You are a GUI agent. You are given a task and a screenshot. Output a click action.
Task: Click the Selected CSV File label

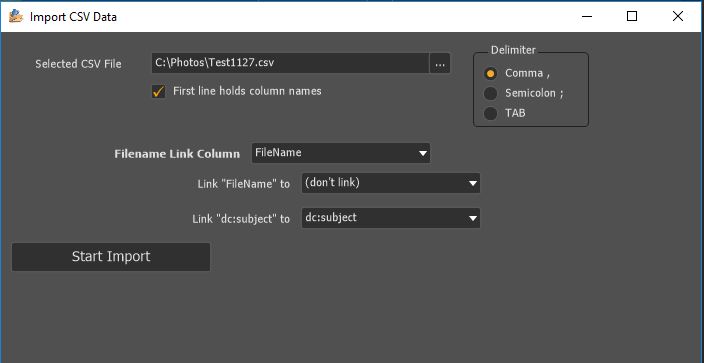tap(79, 64)
